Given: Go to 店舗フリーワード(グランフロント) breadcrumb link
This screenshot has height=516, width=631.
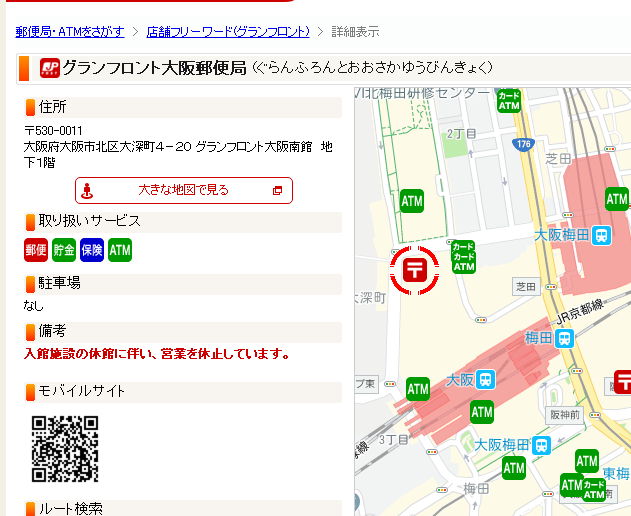Looking at the screenshot, I should (x=228, y=31).
